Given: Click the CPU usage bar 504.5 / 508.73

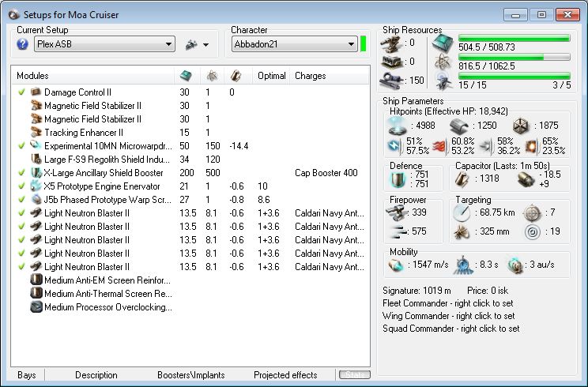Looking at the screenshot, I should pyautogui.click(x=514, y=38).
